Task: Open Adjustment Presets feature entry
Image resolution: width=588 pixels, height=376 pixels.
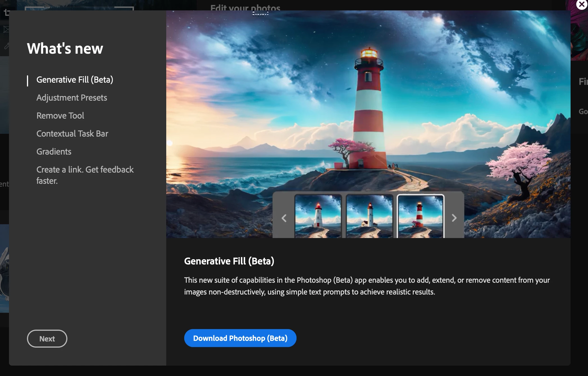Action: click(x=72, y=98)
